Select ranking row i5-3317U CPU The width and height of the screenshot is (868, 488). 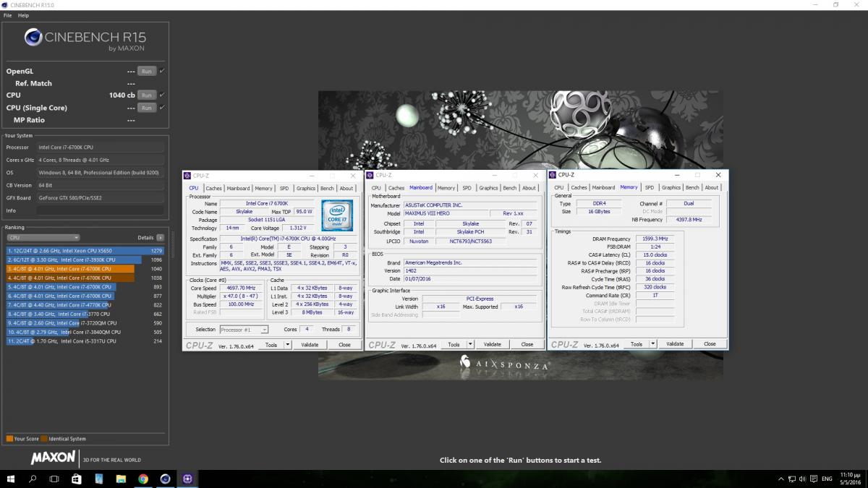(x=85, y=341)
